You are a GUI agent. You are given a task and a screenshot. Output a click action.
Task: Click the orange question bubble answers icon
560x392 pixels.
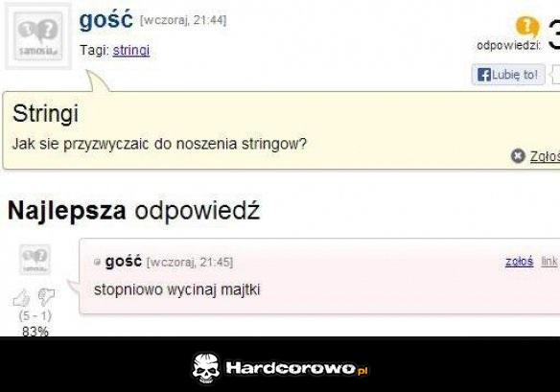click(527, 27)
